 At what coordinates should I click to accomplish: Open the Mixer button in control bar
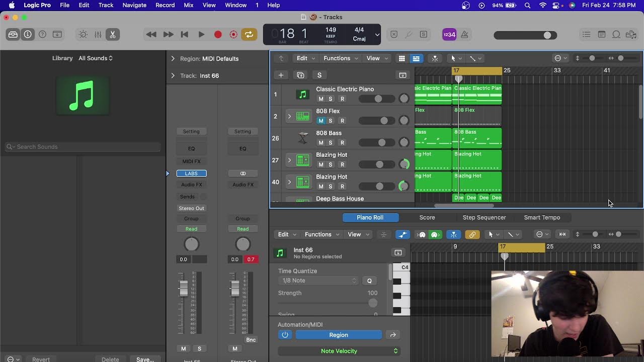(98, 35)
